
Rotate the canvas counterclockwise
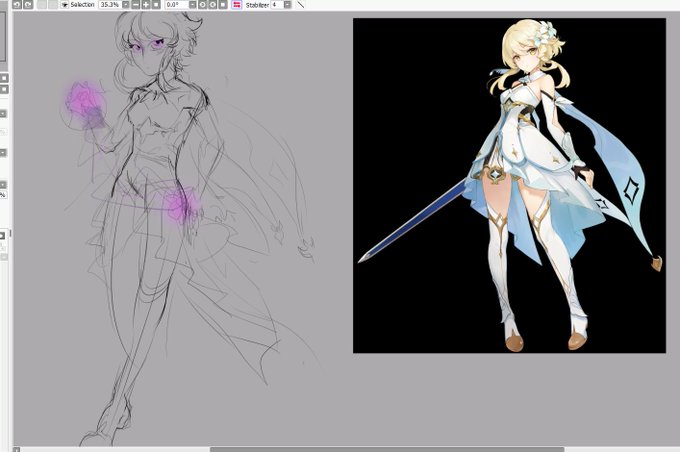click(203, 5)
